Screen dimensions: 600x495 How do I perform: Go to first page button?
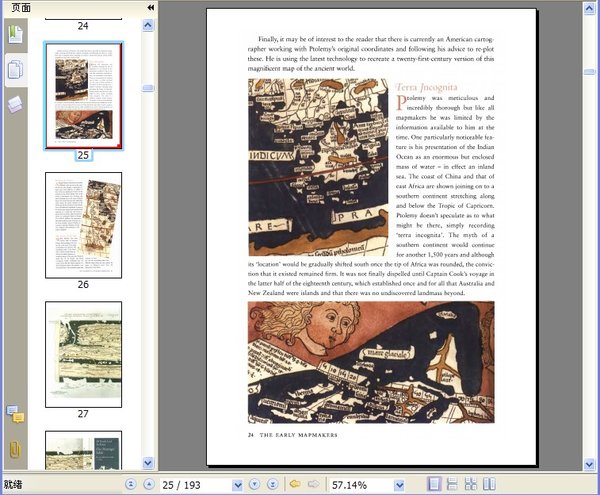tap(130, 484)
